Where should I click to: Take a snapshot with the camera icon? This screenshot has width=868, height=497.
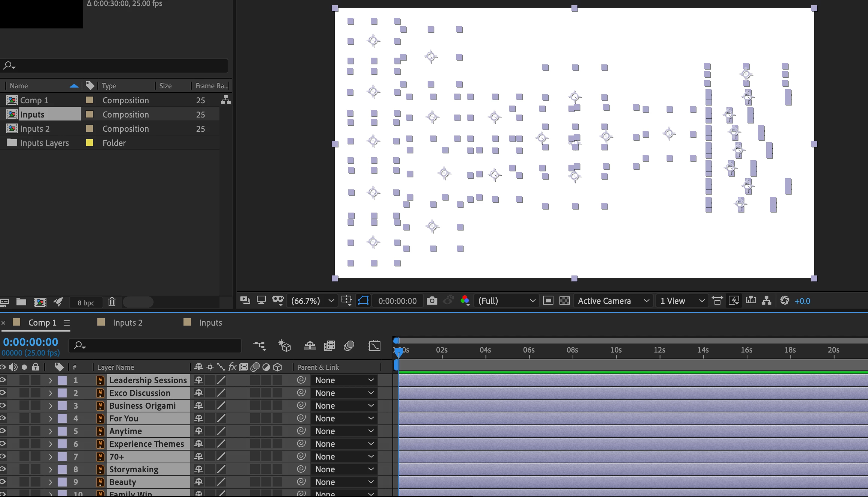coord(432,301)
